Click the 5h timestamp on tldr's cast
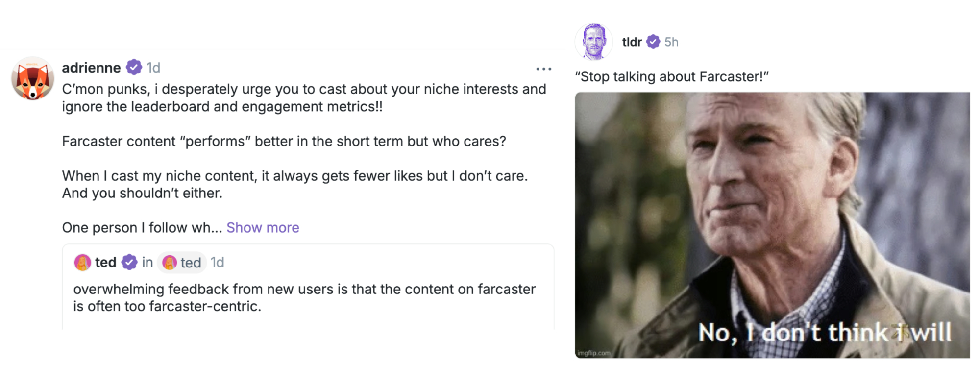980x389 pixels. point(671,42)
